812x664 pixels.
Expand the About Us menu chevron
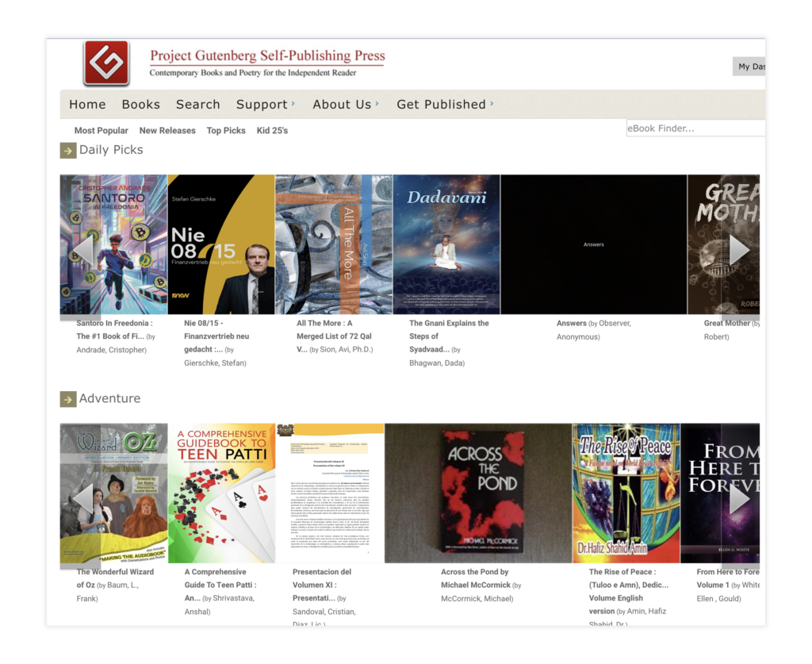point(377,104)
